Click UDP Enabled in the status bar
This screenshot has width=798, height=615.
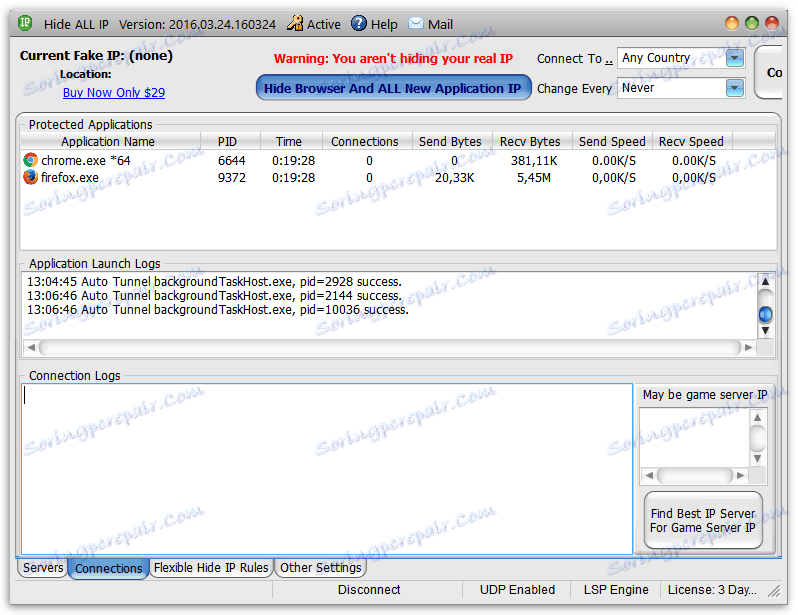click(517, 590)
